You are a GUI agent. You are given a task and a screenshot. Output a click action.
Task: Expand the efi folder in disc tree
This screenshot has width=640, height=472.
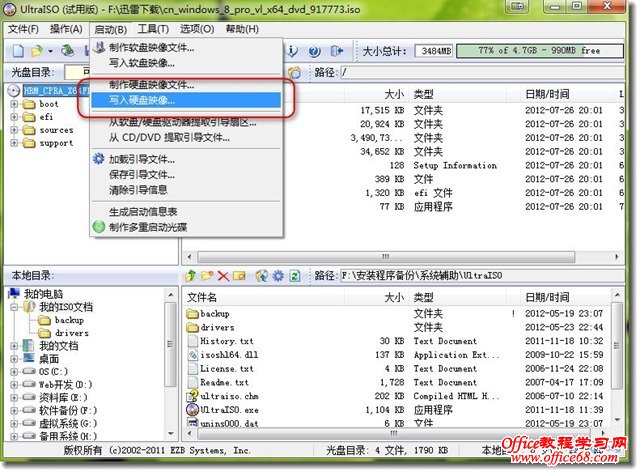pos(14,117)
